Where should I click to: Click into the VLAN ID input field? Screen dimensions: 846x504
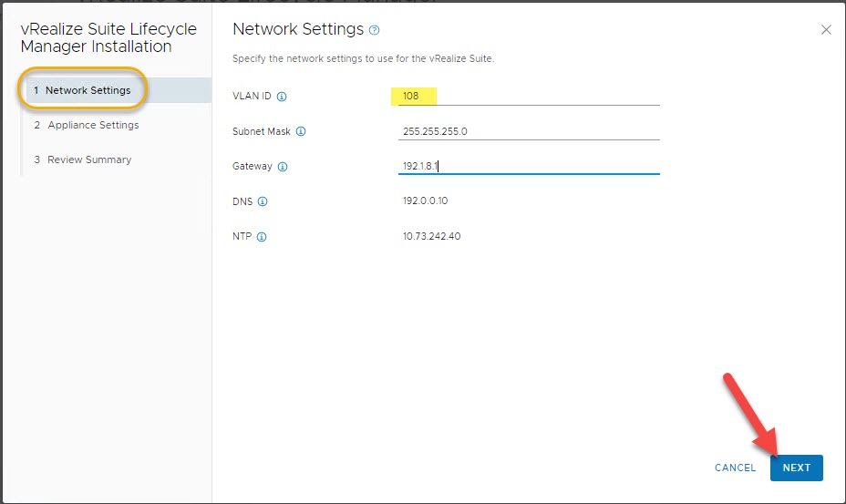click(x=529, y=96)
